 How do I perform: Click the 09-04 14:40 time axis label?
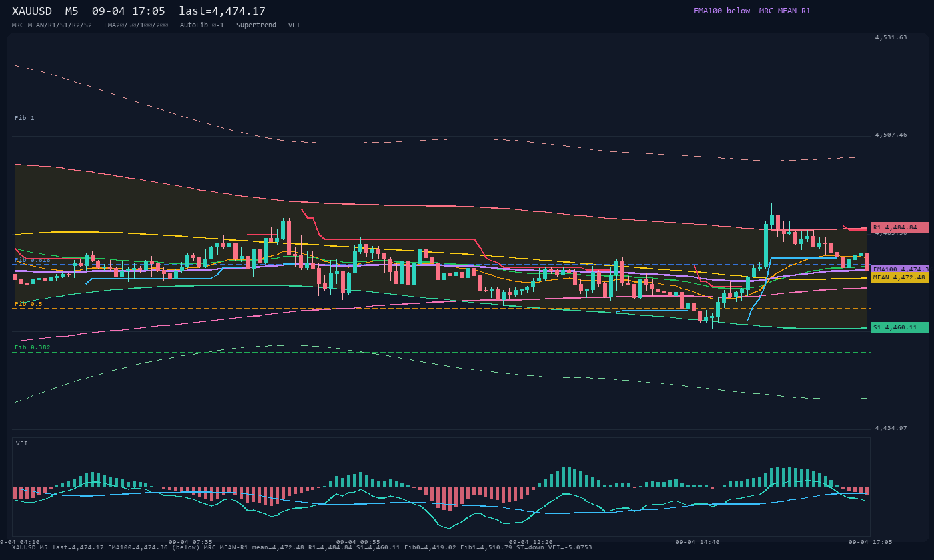(698, 542)
